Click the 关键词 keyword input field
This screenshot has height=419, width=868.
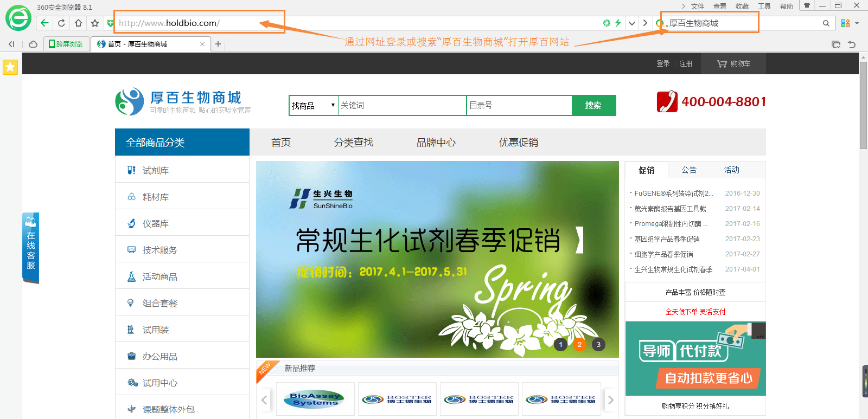401,105
